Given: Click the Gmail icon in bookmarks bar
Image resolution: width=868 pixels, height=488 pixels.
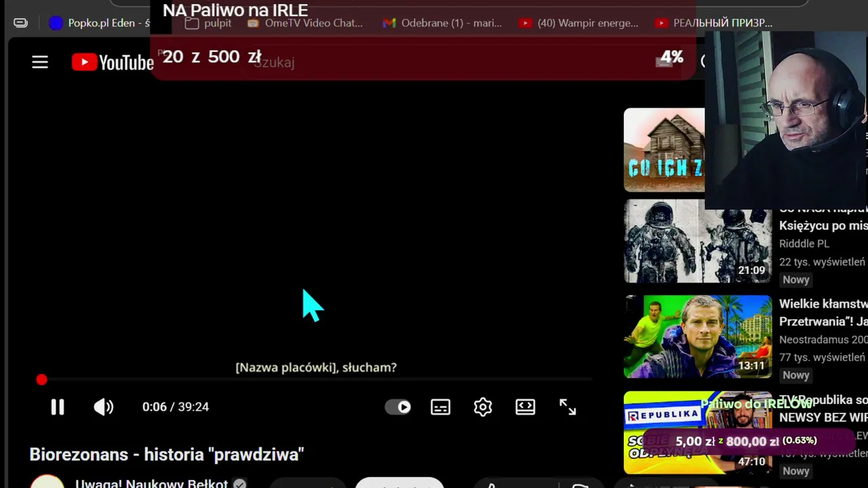Looking at the screenshot, I should (x=389, y=23).
